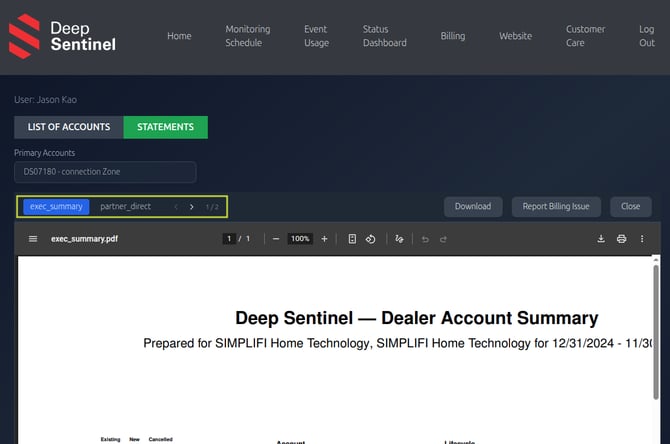Open Monitoring Schedule page

(x=248, y=36)
